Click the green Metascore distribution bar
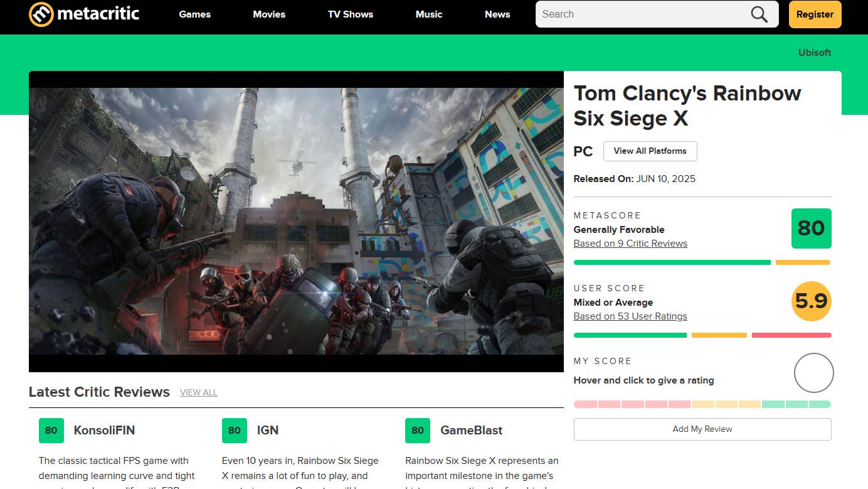 pyautogui.click(x=671, y=262)
